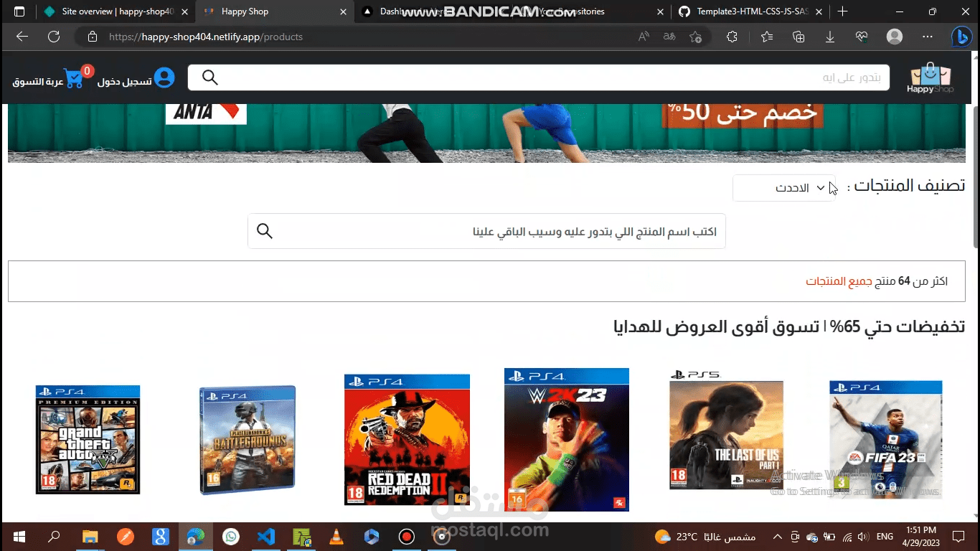The image size is (980, 551).
Task: Open taskbar volume icon
Action: [x=862, y=537]
